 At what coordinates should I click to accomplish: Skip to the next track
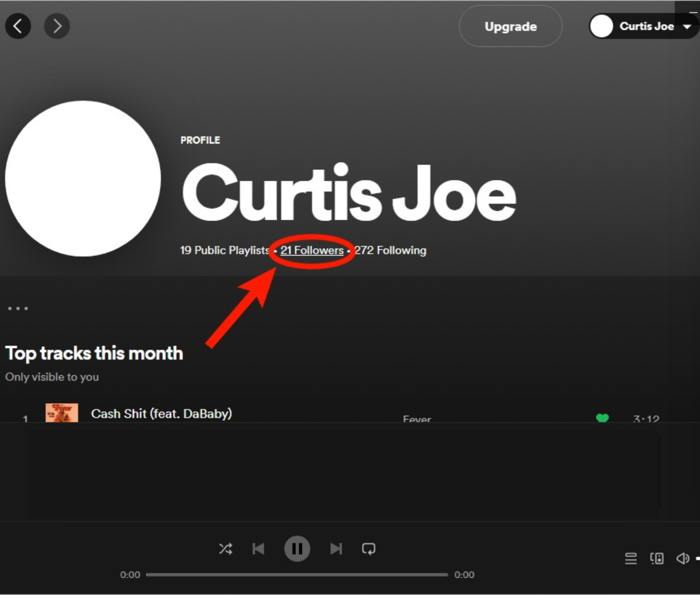[x=336, y=549]
